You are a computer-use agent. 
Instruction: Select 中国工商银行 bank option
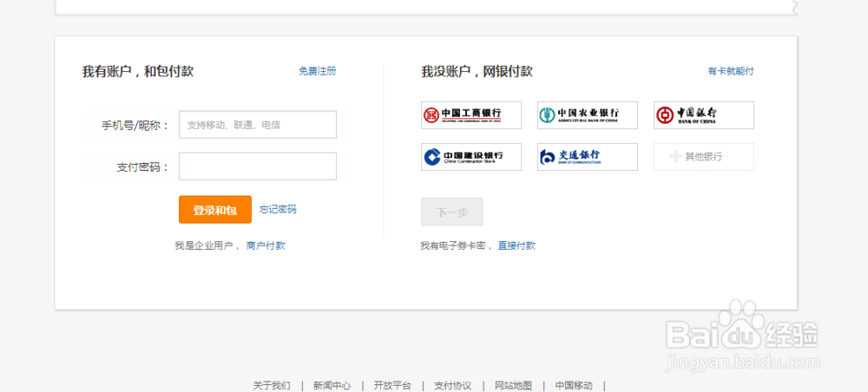(471, 115)
